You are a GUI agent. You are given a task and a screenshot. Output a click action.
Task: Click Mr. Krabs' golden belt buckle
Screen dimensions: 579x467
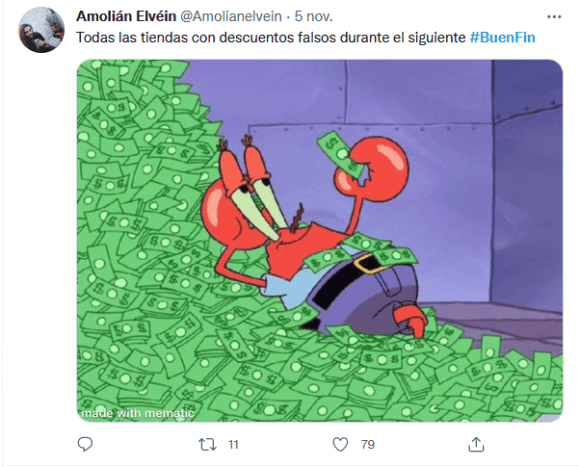click(369, 264)
